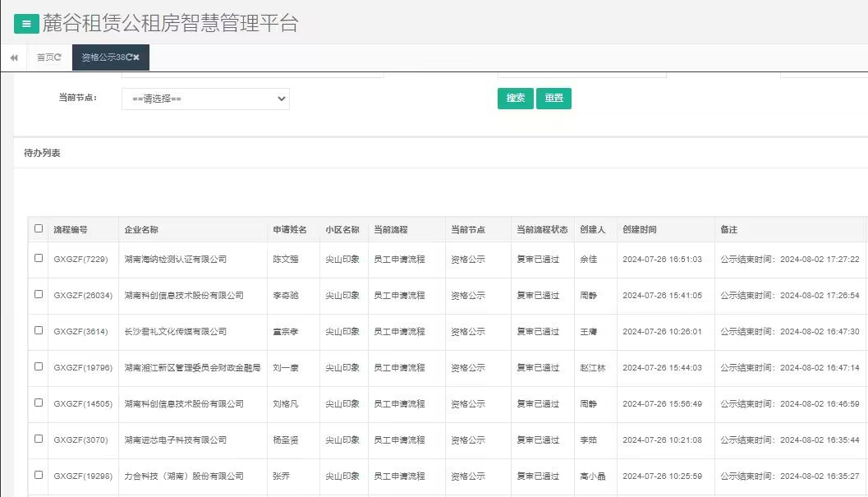Click the 搜索 search button
The image size is (868, 497).
[x=515, y=98]
